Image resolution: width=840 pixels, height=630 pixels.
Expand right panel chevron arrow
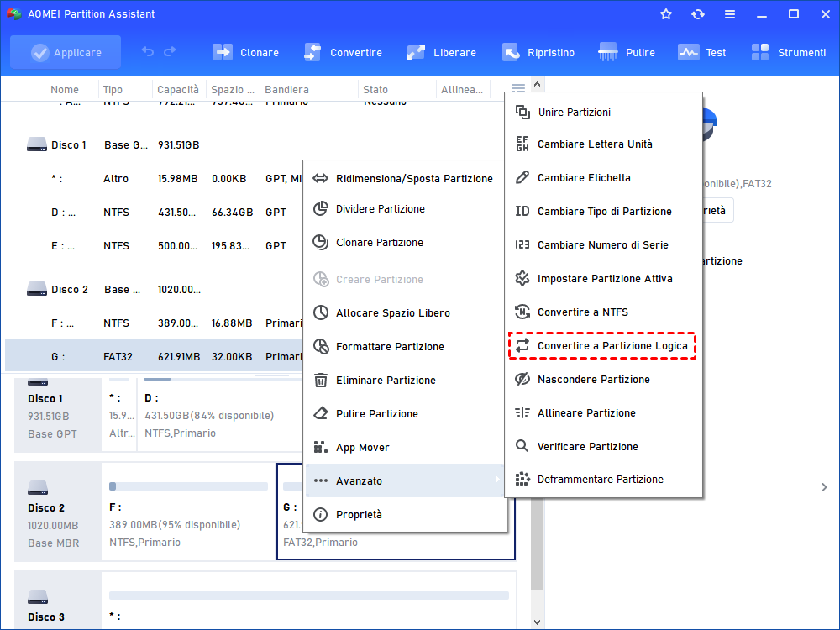(824, 487)
